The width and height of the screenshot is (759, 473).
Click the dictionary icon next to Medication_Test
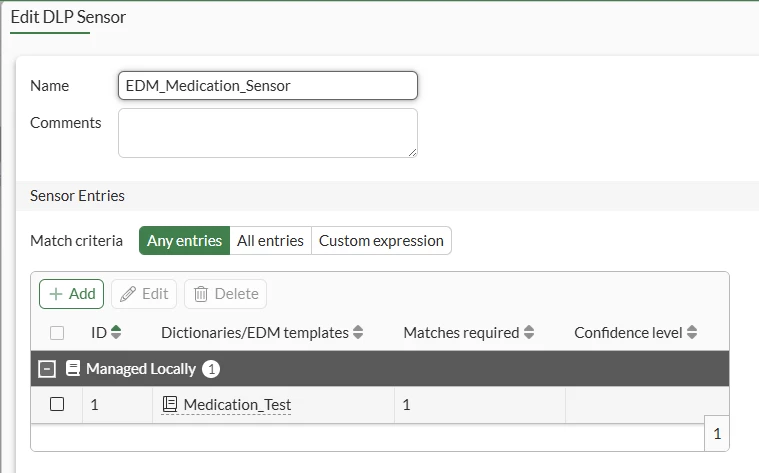[169, 404]
